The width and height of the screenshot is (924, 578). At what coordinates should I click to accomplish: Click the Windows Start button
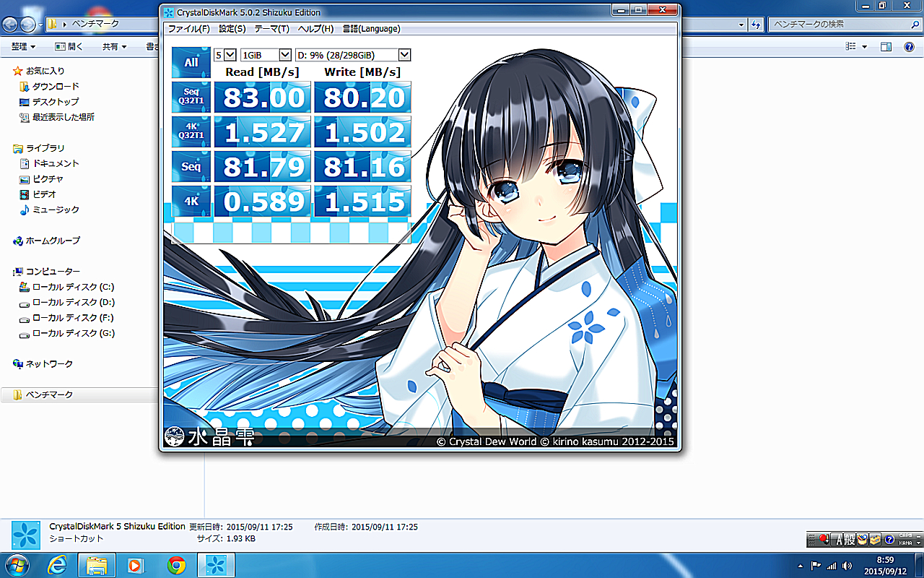coord(17,564)
